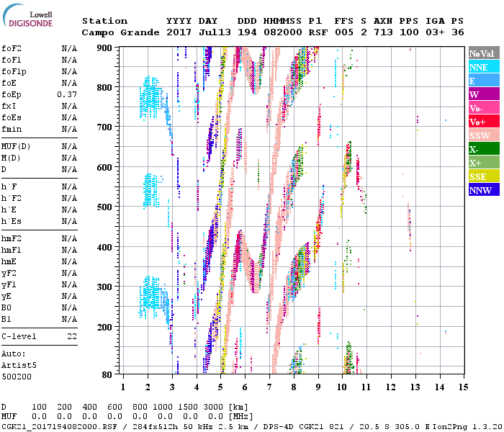Screen dimensions: 504x432
Task: Click the MUF row label at bottom
Action: [9, 417]
